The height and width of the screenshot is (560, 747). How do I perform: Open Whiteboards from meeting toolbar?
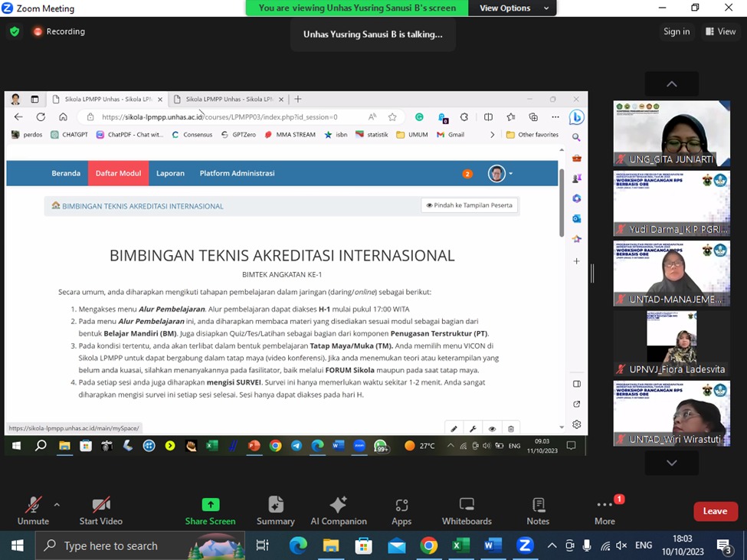click(467, 511)
